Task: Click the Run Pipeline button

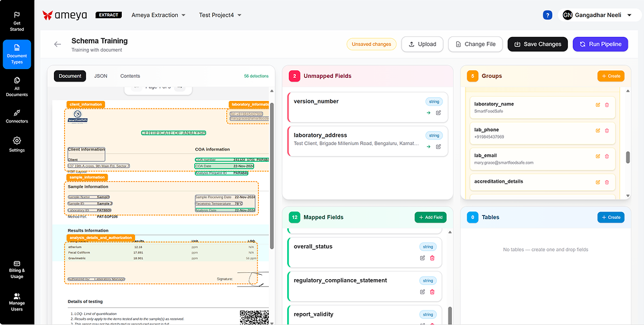Action: [x=600, y=44]
